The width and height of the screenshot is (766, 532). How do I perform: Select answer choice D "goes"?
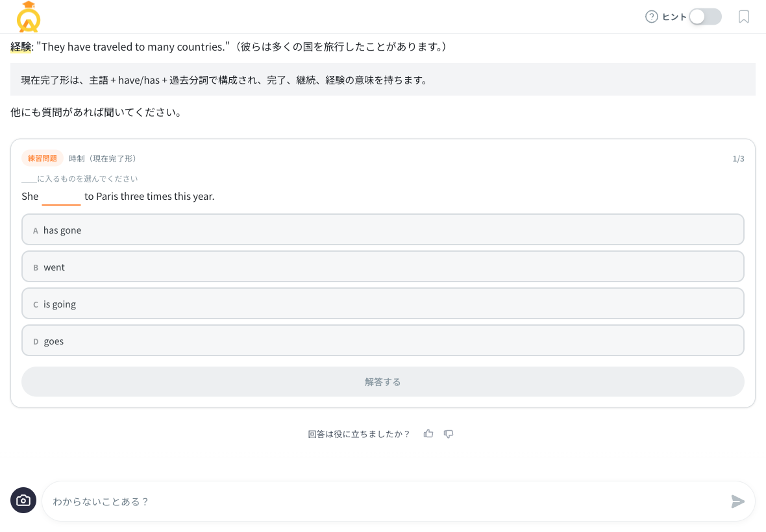click(383, 340)
